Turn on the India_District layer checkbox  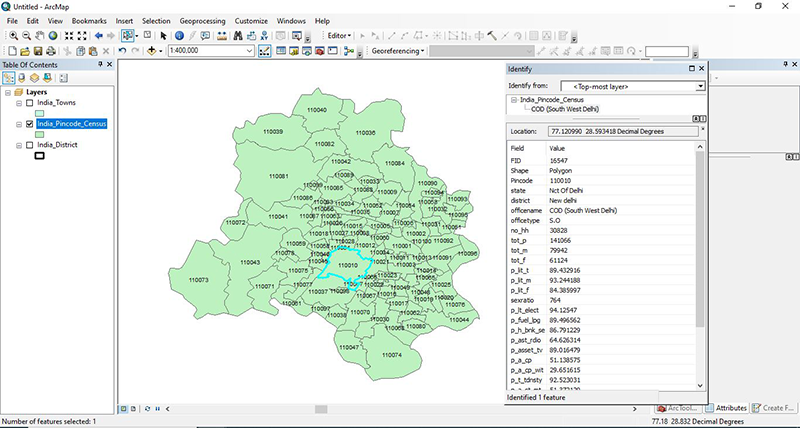(x=29, y=145)
